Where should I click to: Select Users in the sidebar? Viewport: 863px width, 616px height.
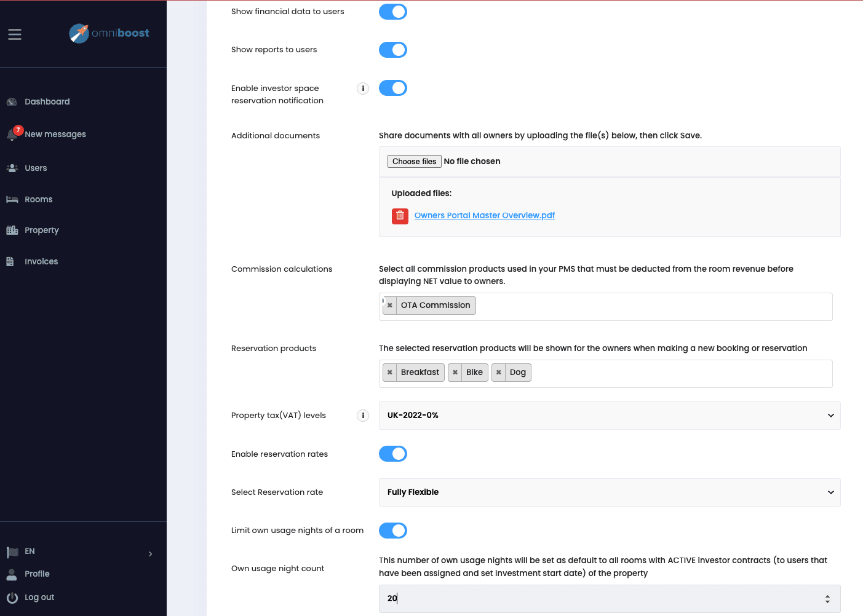point(35,168)
